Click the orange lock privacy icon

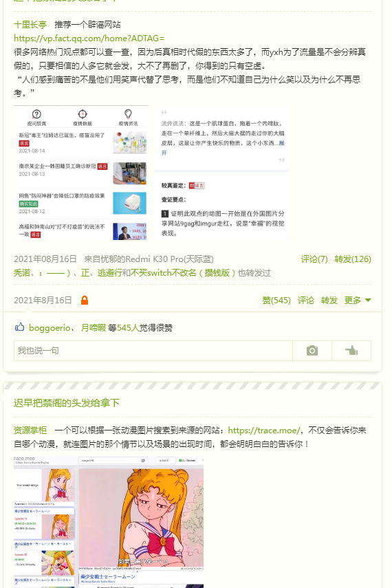coord(85,300)
